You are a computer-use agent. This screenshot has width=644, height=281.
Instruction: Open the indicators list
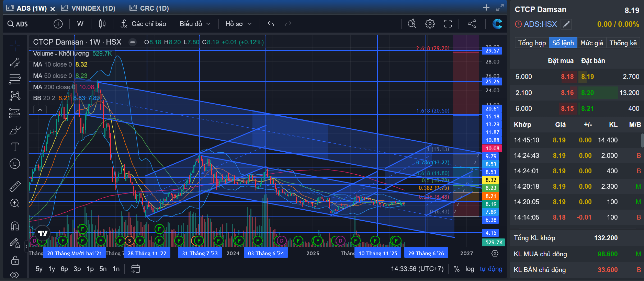pyautogui.click(x=143, y=24)
